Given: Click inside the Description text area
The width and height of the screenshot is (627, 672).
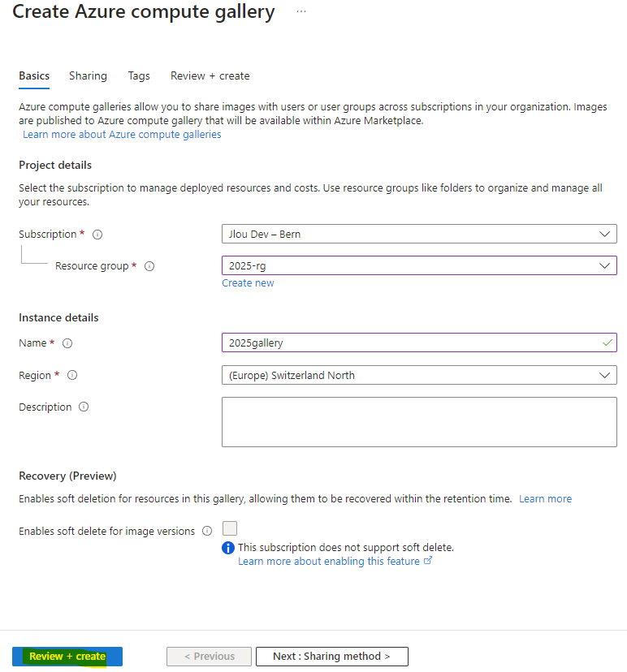Looking at the screenshot, I should coord(419,422).
